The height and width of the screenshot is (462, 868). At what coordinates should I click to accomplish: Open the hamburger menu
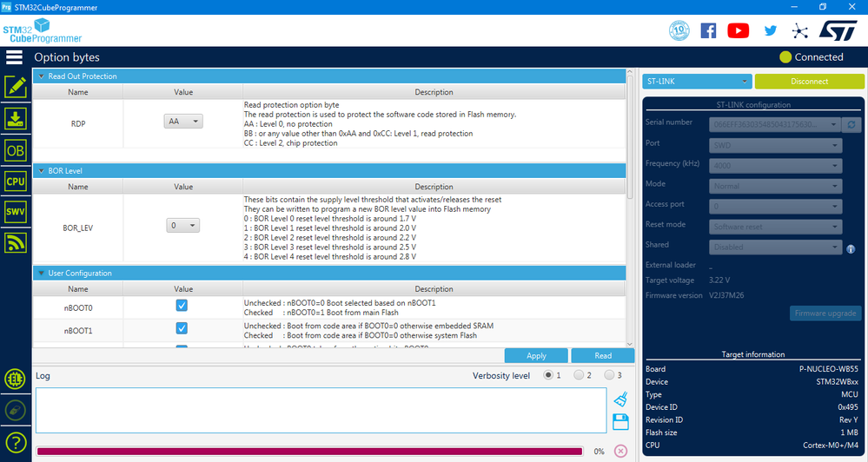point(15,57)
